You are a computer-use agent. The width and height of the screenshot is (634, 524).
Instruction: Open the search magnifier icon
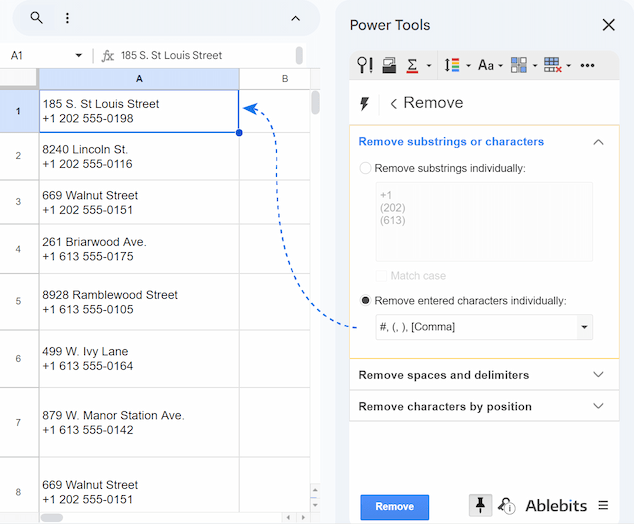36,18
